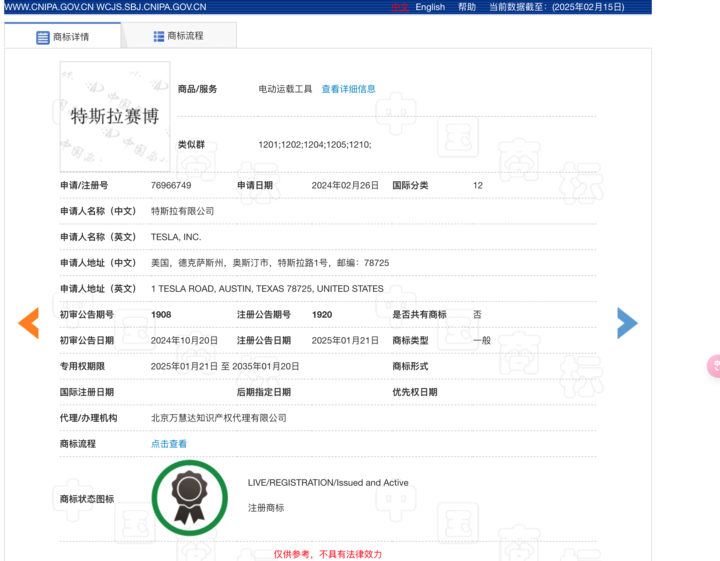Select preliminary announcement issue 1908

tap(161, 314)
